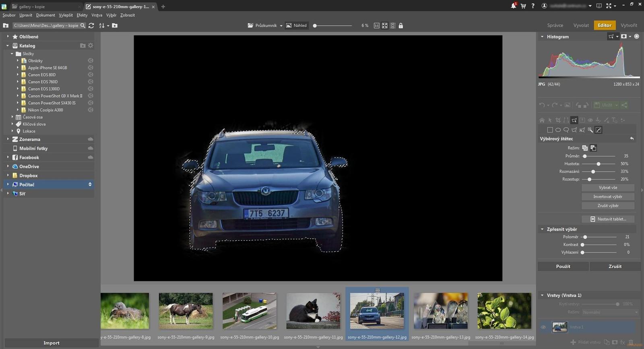Click the fit-to-screen zoom icon

[x=385, y=25]
